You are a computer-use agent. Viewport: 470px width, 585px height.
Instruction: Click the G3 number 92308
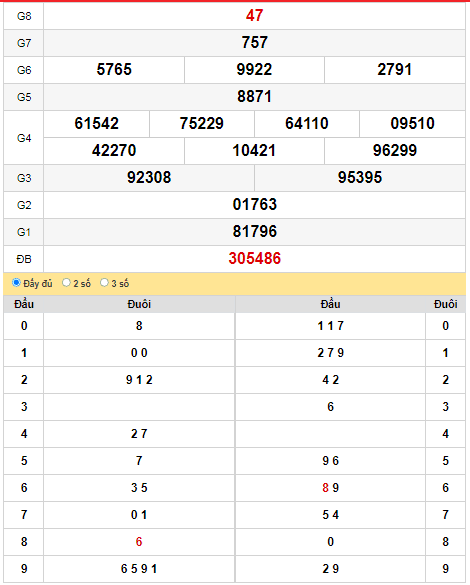(149, 178)
